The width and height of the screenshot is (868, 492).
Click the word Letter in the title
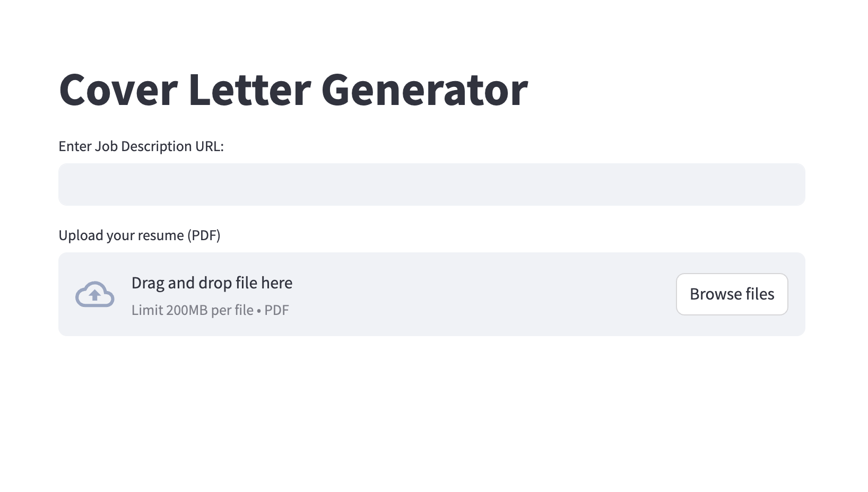point(249,90)
